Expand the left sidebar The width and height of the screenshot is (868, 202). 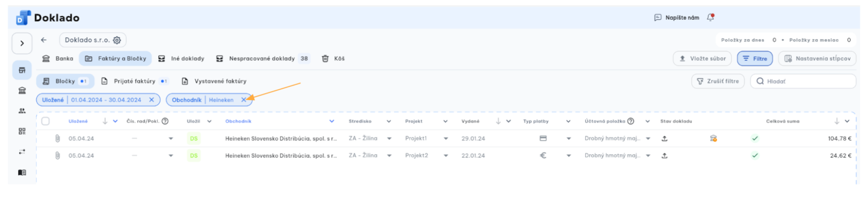tap(22, 43)
